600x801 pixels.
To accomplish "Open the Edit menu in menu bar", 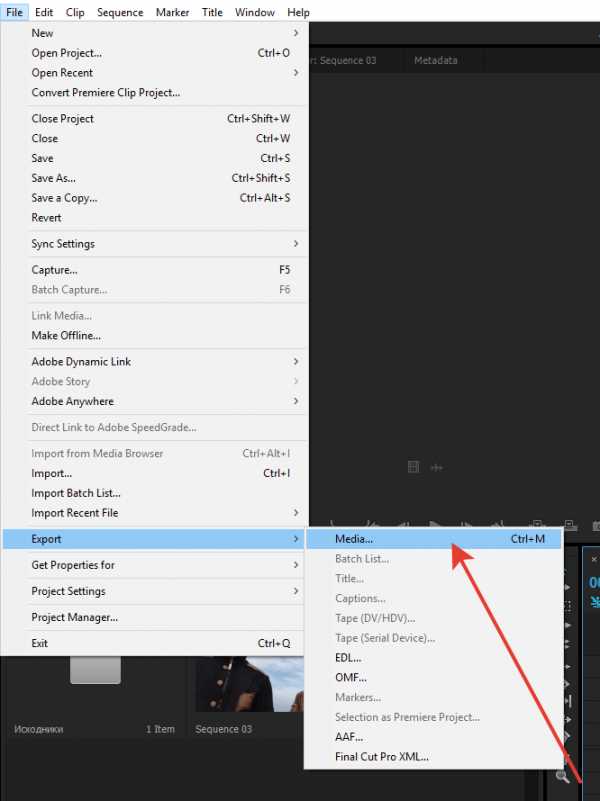I will [x=44, y=13].
